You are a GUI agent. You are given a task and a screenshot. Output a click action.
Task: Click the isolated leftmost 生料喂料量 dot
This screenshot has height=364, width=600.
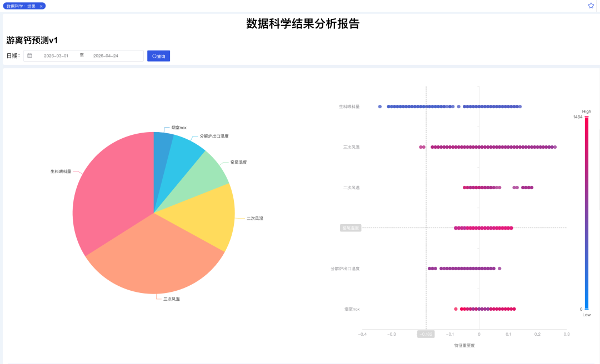(380, 107)
